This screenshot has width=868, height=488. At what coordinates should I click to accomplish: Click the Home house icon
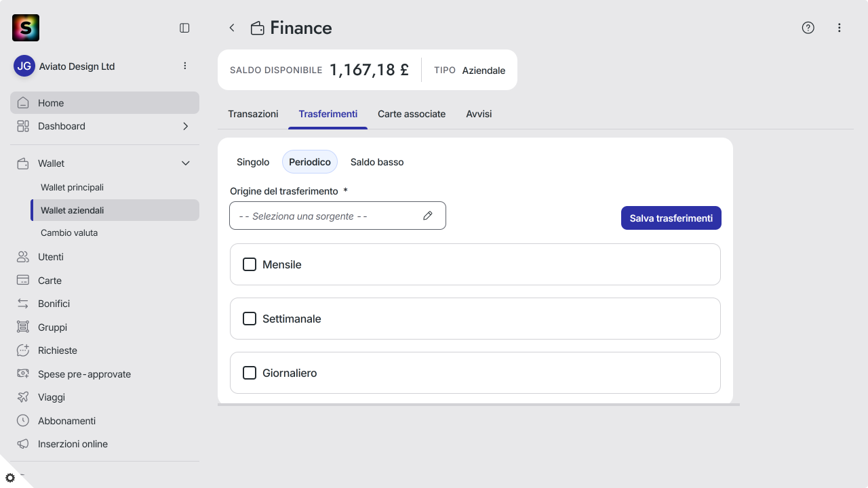[23, 103]
